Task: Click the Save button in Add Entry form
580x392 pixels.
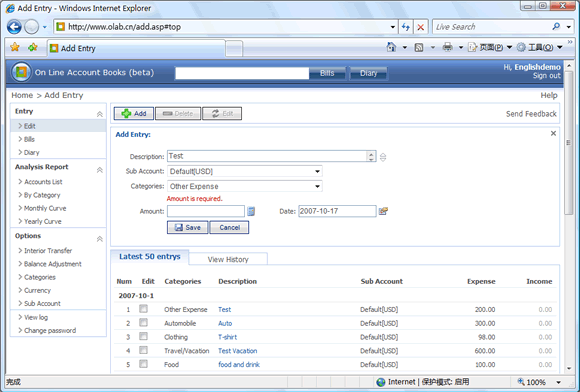Action: coord(188,227)
